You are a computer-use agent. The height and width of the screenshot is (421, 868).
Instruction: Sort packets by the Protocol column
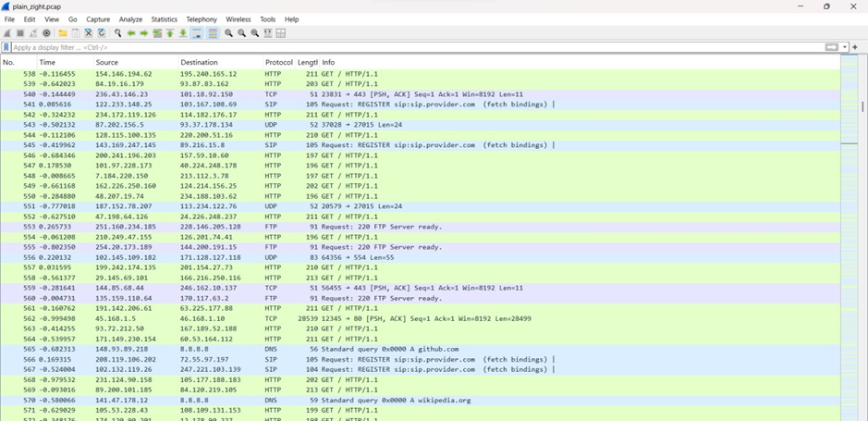278,62
